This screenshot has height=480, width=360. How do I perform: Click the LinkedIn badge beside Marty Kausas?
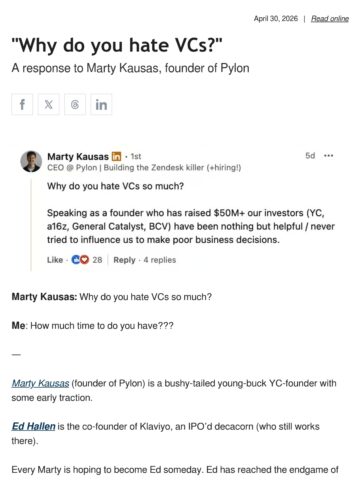coord(116,156)
